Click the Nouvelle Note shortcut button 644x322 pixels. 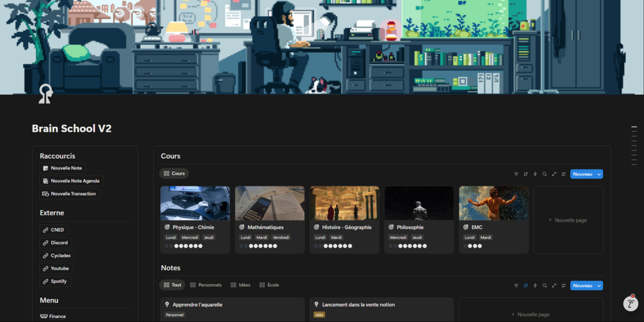point(63,168)
